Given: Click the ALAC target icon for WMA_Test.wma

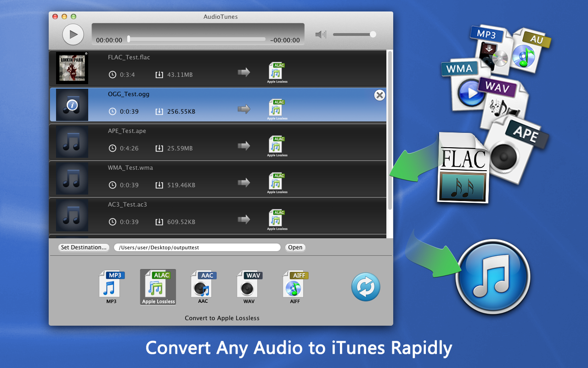Looking at the screenshot, I should tap(277, 182).
